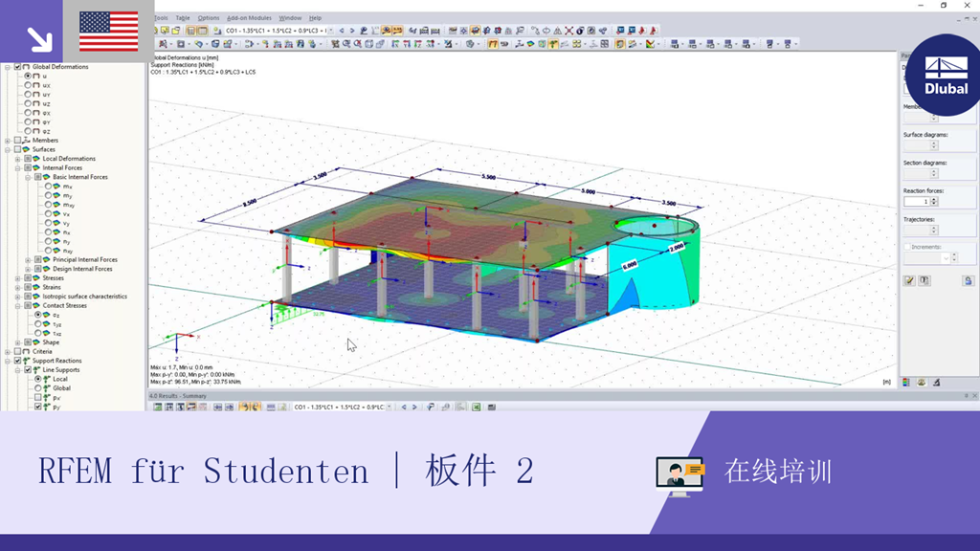Open the Add-on Modules menu
Viewport: 980px width, 551px height.
(x=249, y=18)
